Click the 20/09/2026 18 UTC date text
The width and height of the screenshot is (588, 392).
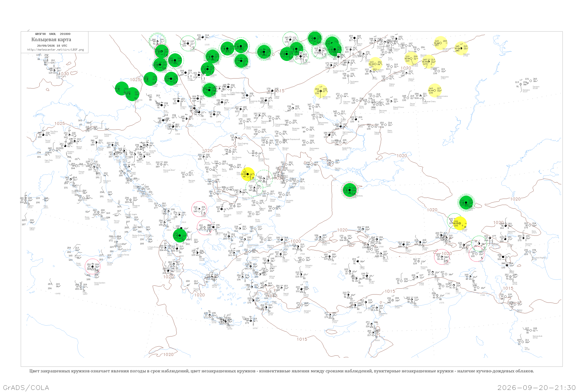52,46
